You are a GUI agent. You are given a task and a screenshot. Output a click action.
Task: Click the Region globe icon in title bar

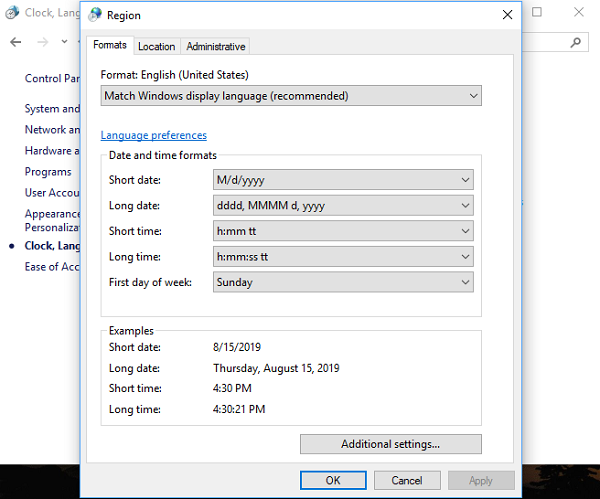(95, 15)
